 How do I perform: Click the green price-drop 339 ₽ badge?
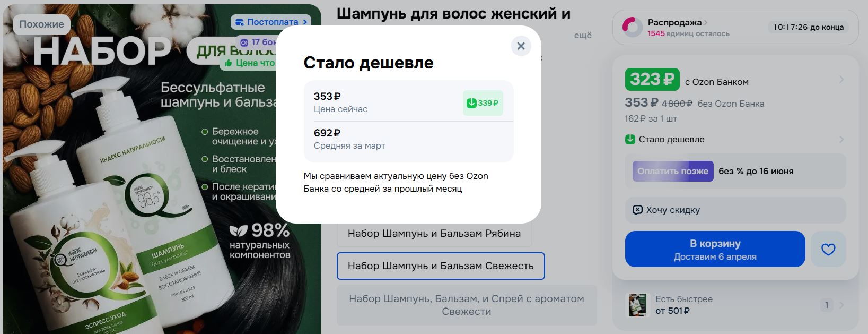pos(483,103)
